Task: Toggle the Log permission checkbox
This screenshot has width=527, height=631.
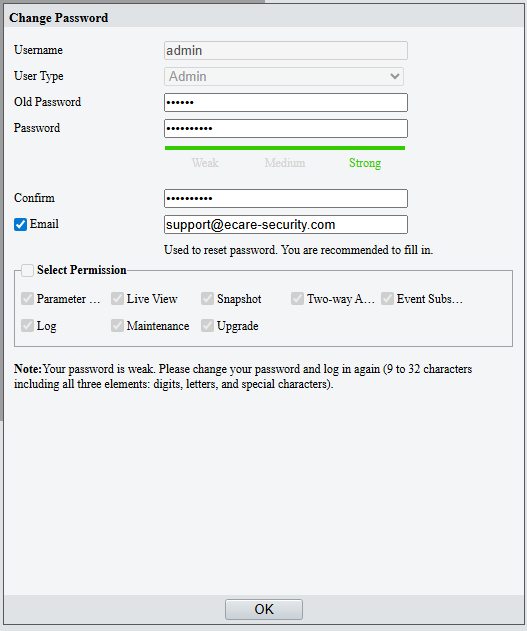Action: point(27,326)
